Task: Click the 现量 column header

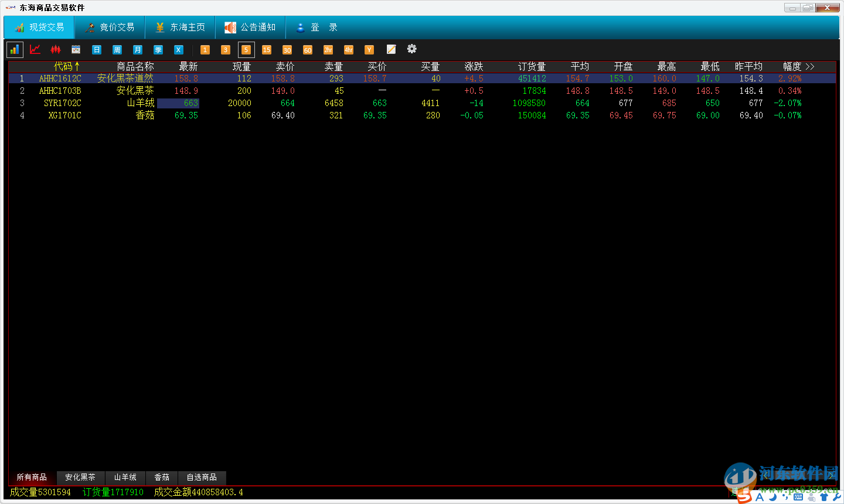Action: 241,67
